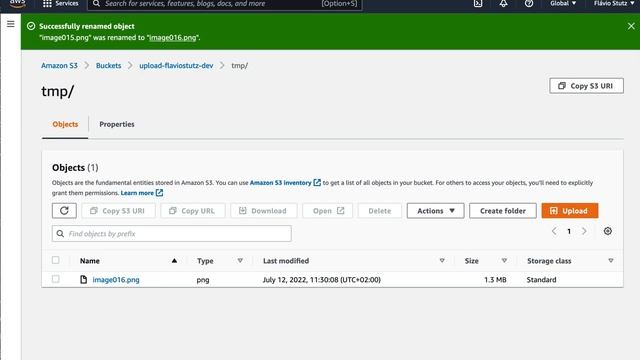Viewport: 640px width, 360px height.
Task: Click the external-link icon after Learn more
Action: 159,193
